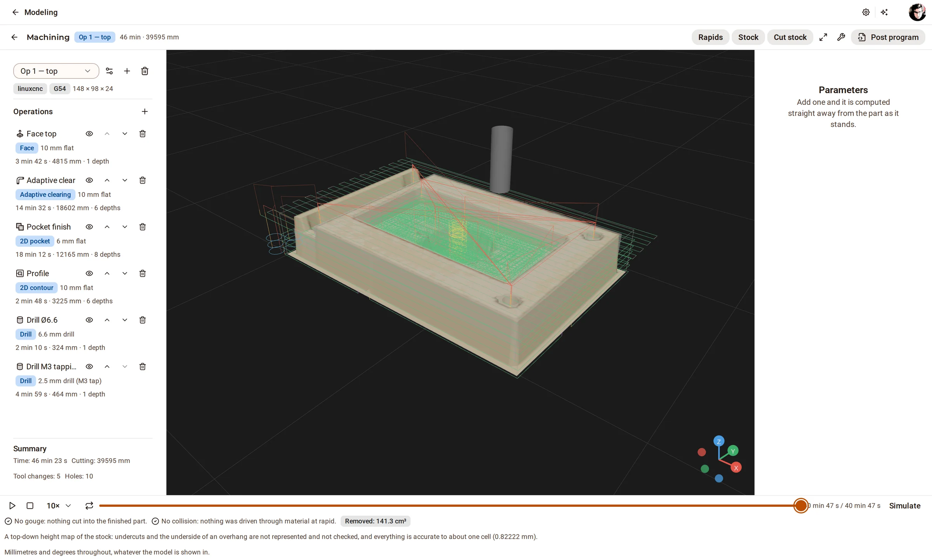This screenshot has width=932, height=560.
Task: Toggle visibility of Pocket finish
Action: 89,227
